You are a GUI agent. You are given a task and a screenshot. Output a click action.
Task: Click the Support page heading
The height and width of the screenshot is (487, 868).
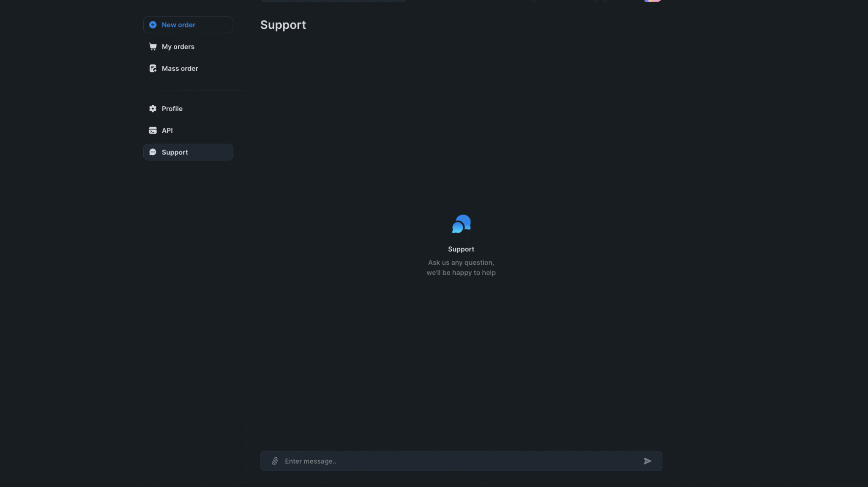click(x=283, y=25)
